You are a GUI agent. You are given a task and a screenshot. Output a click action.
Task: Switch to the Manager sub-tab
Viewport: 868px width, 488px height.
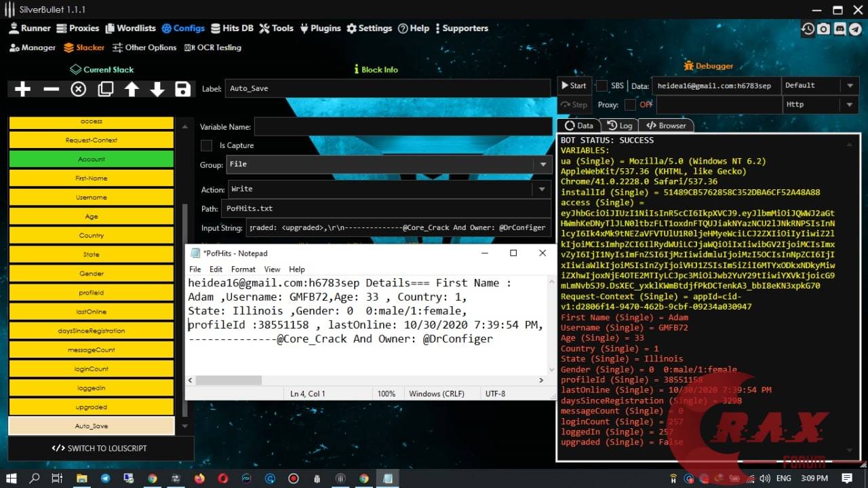[x=33, y=48]
